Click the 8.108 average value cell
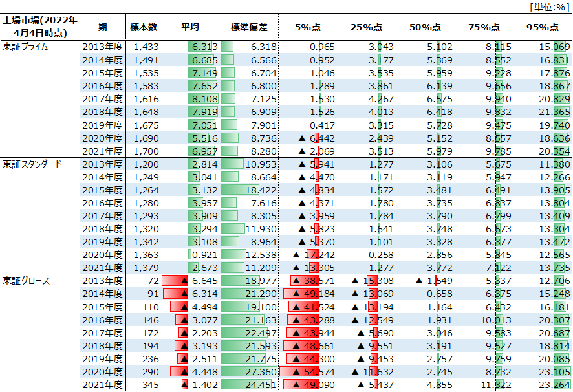 coord(204,99)
